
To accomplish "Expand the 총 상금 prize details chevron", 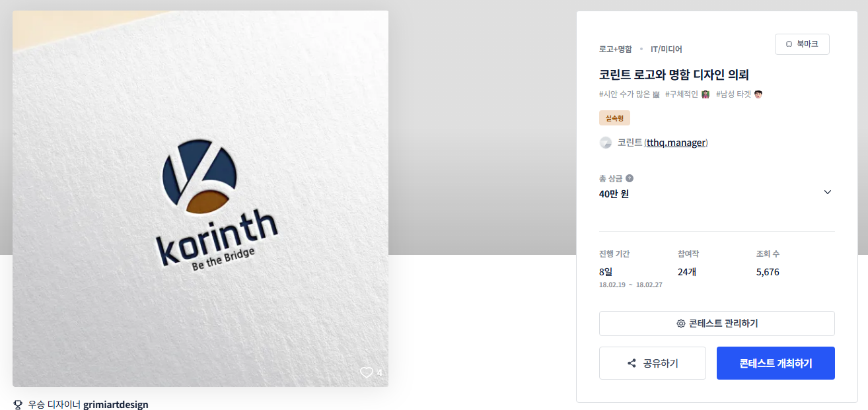I will tap(828, 192).
